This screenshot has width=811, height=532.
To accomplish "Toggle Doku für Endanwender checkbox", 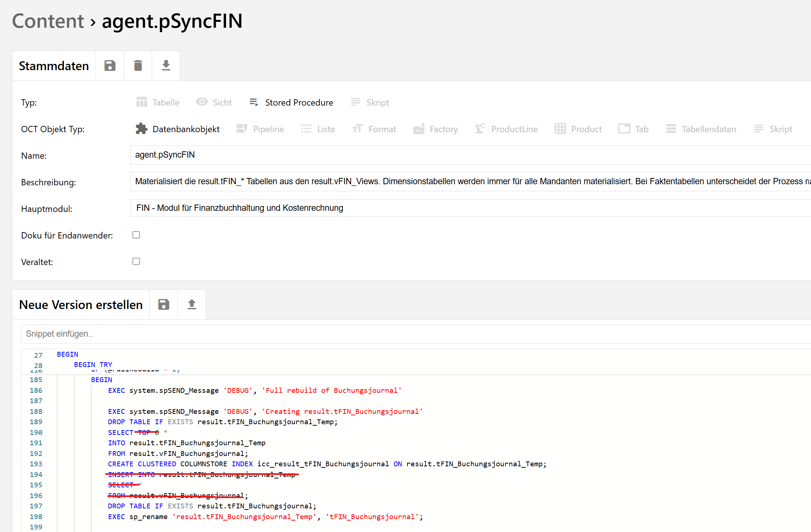I will (x=136, y=235).
